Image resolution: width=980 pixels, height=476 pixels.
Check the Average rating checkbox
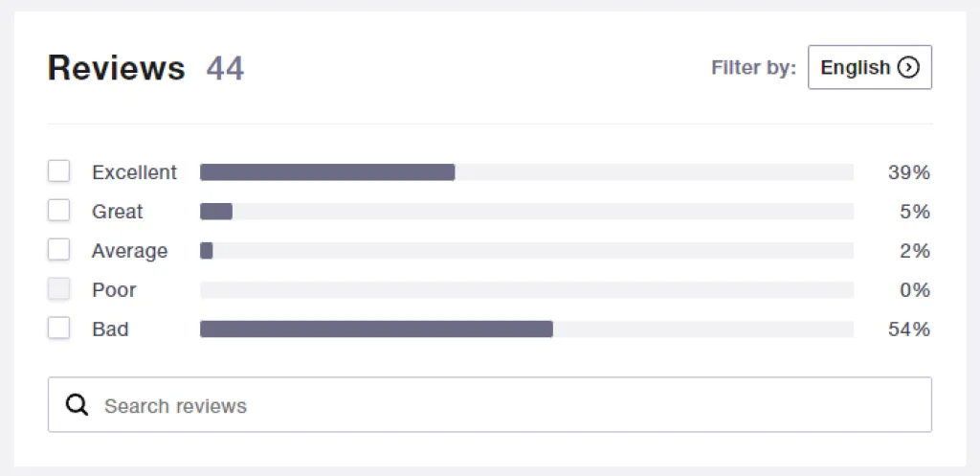[x=59, y=250]
